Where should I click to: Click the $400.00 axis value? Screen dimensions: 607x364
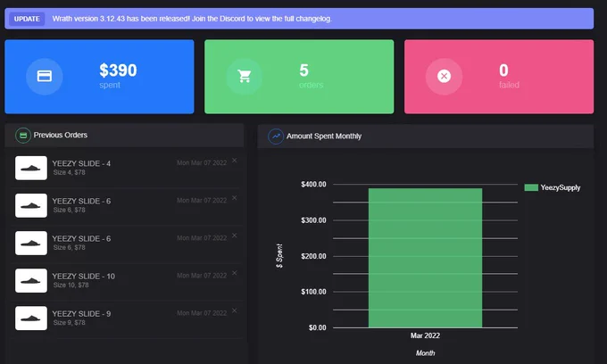313,184
